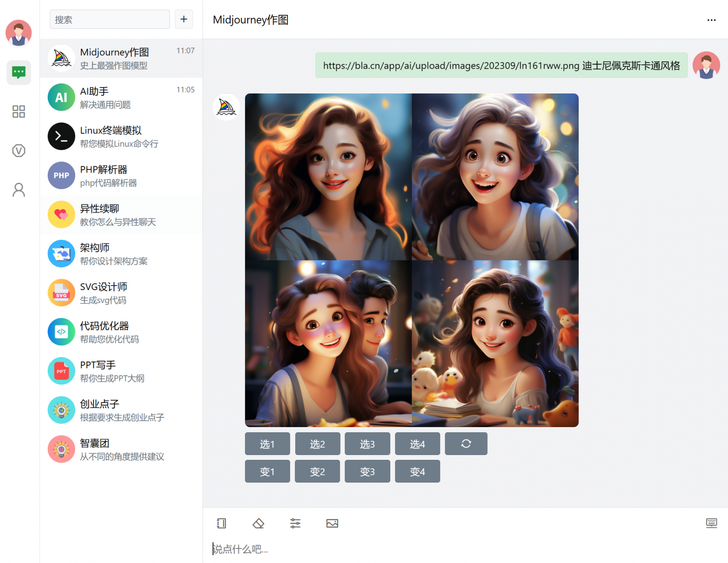Click the 史上最强作图模型 subtitle
Screen dimensions: 728x563
pos(114,66)
